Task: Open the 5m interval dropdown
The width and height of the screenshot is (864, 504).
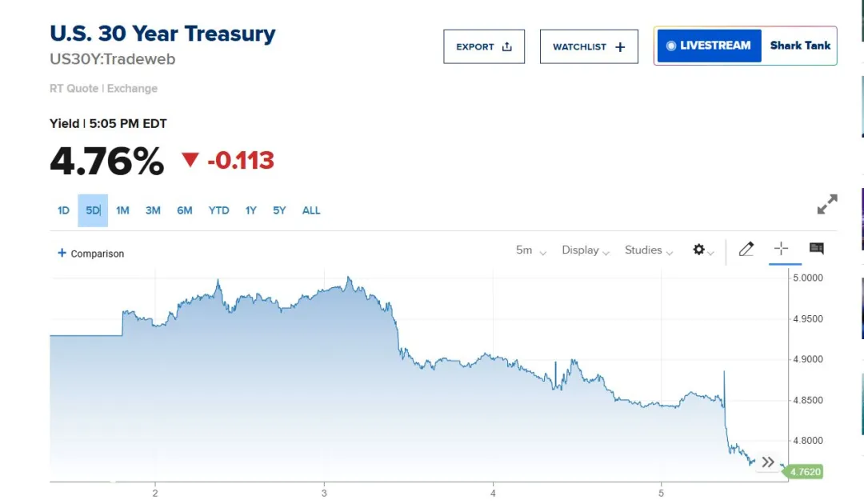Action: 530,250
